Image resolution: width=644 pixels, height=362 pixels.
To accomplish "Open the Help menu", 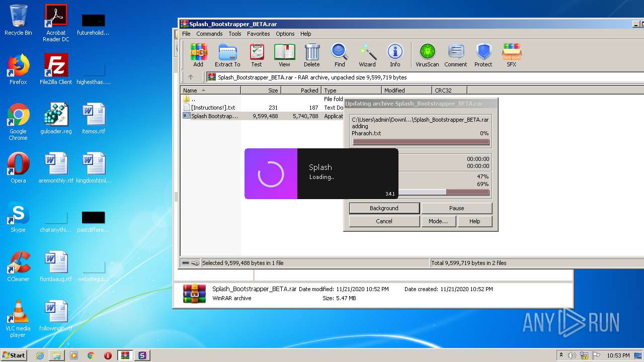I will (306, 34).
